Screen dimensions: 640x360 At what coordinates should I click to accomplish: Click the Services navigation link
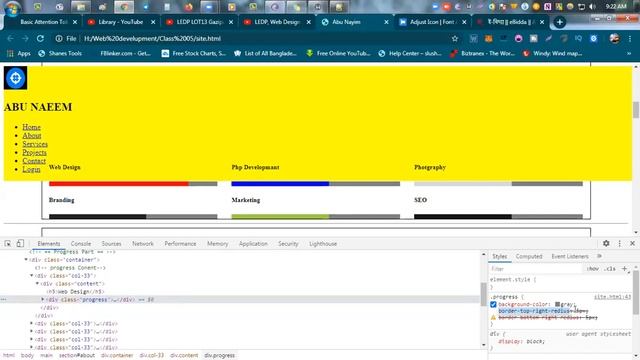[35, 144]
